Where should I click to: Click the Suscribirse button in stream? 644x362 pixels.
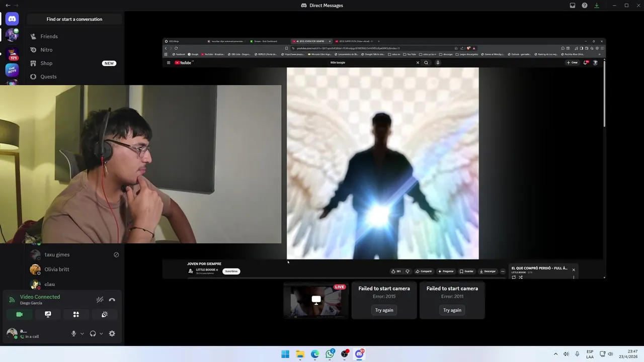(231, 271)
